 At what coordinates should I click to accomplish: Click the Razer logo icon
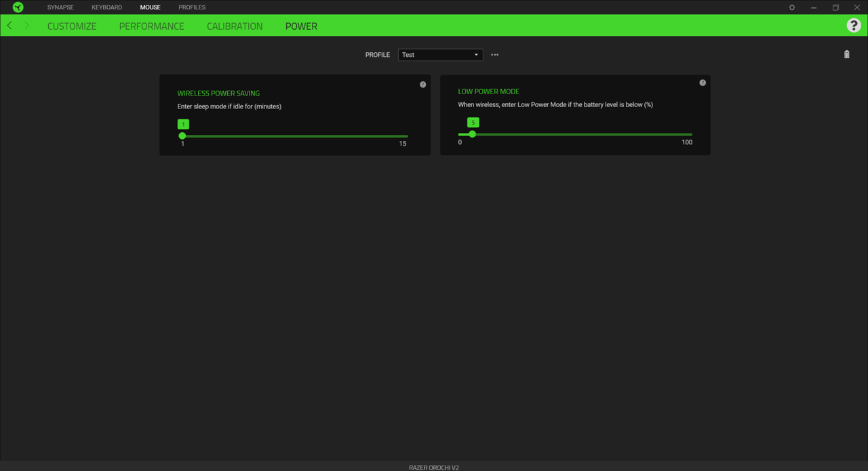(18, 7)
